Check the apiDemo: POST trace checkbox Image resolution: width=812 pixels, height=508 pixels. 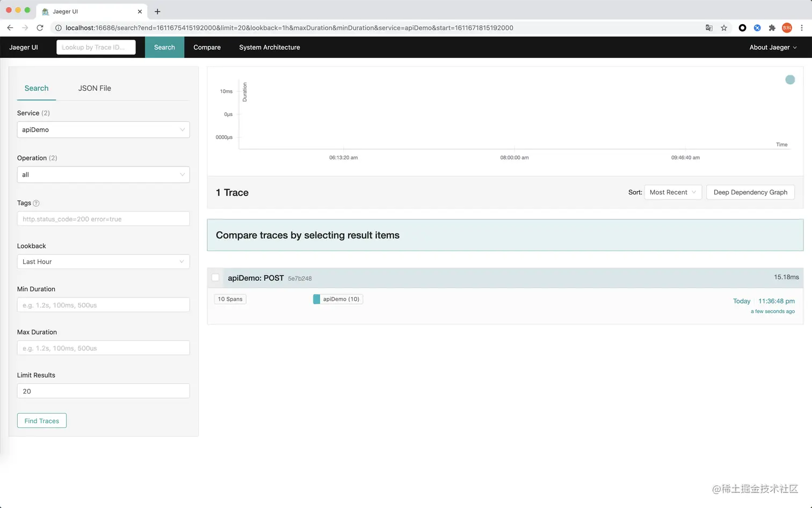[x=215, y=278]
